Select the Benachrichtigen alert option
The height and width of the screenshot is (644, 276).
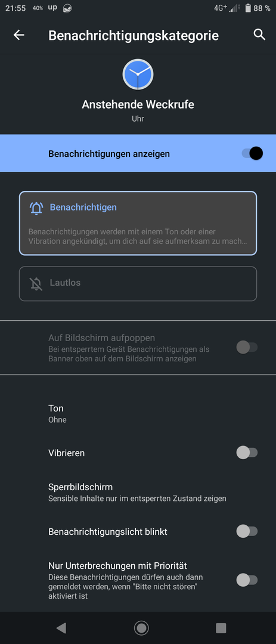[138, 224]
